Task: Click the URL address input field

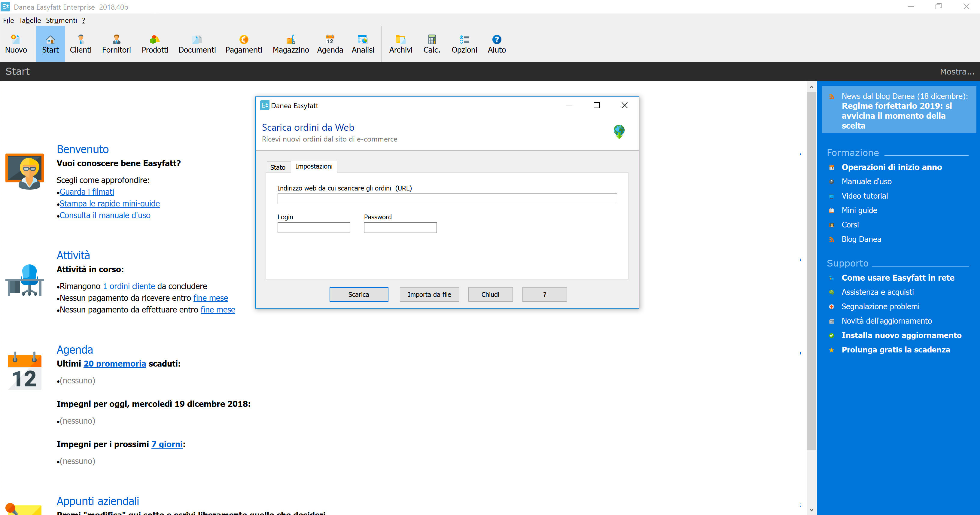Action: (x=447, y=199)
